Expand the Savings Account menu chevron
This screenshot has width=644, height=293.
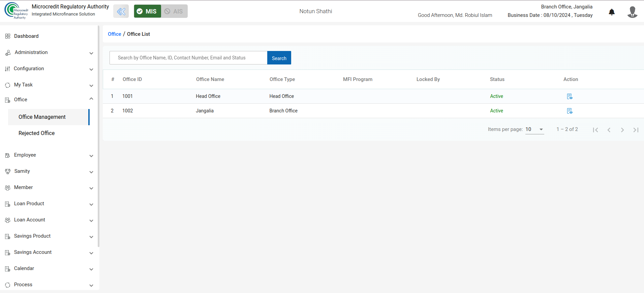tap(91, 253)
